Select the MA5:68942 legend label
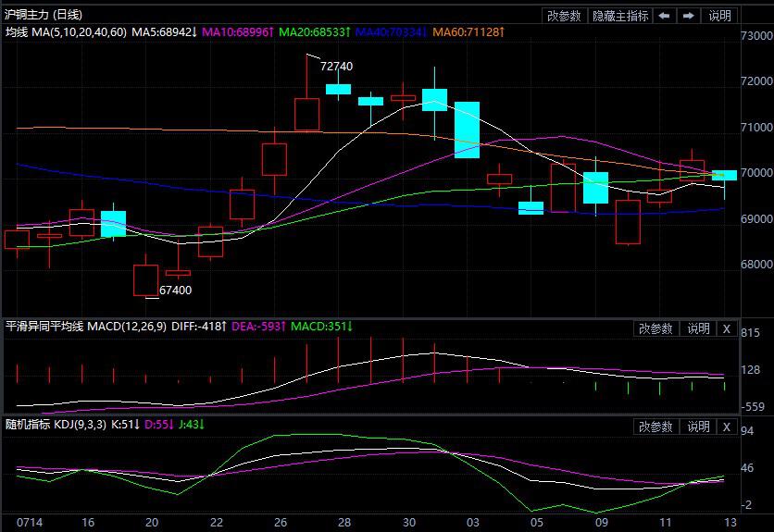This screenshot has height=532, width=774. [x=164, y=32]
